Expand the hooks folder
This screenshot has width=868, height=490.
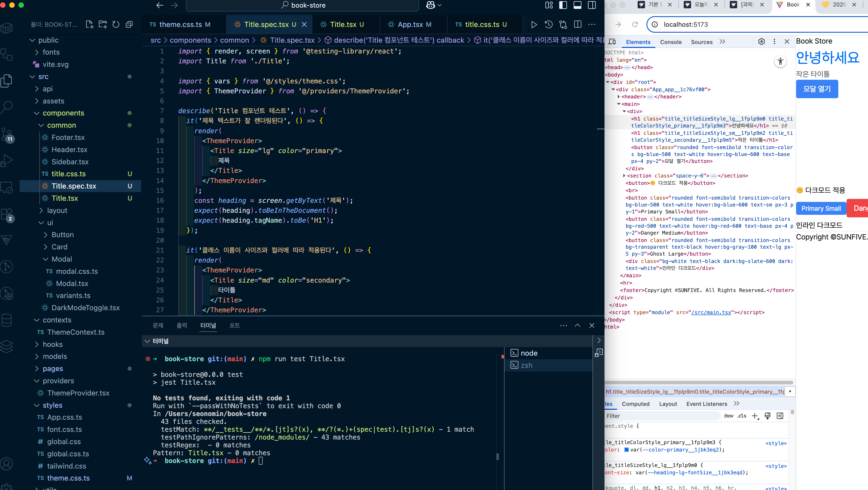coord(37,344)
